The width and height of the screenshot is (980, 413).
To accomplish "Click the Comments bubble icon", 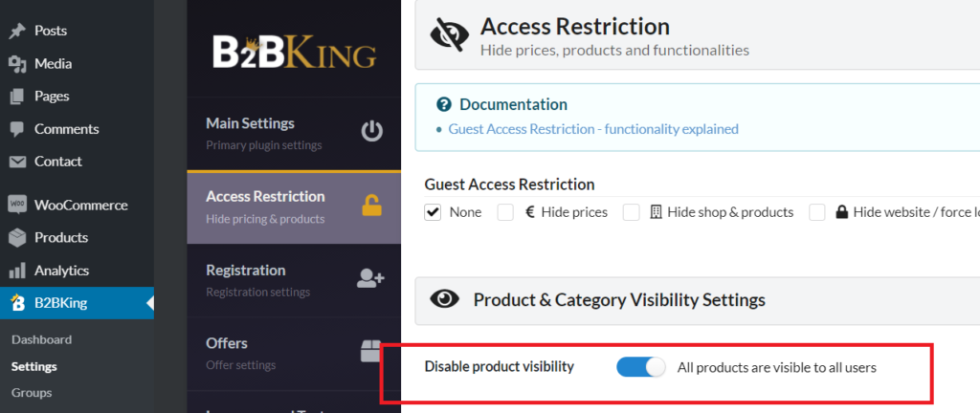I will tap(17, 129).
